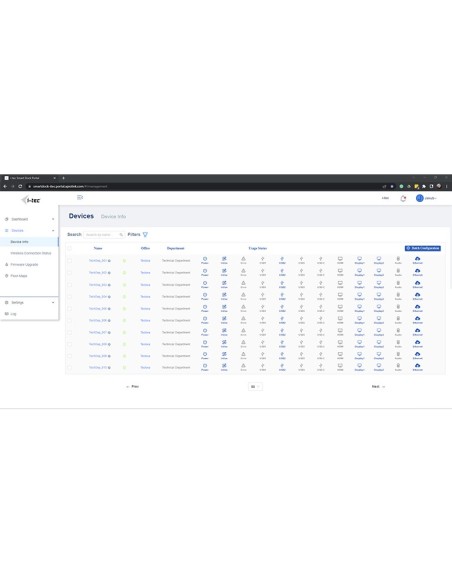Click Technical Department in the TechDep_002 row
452x584 pixels.
pyautogui.click(x=176, y=273)
